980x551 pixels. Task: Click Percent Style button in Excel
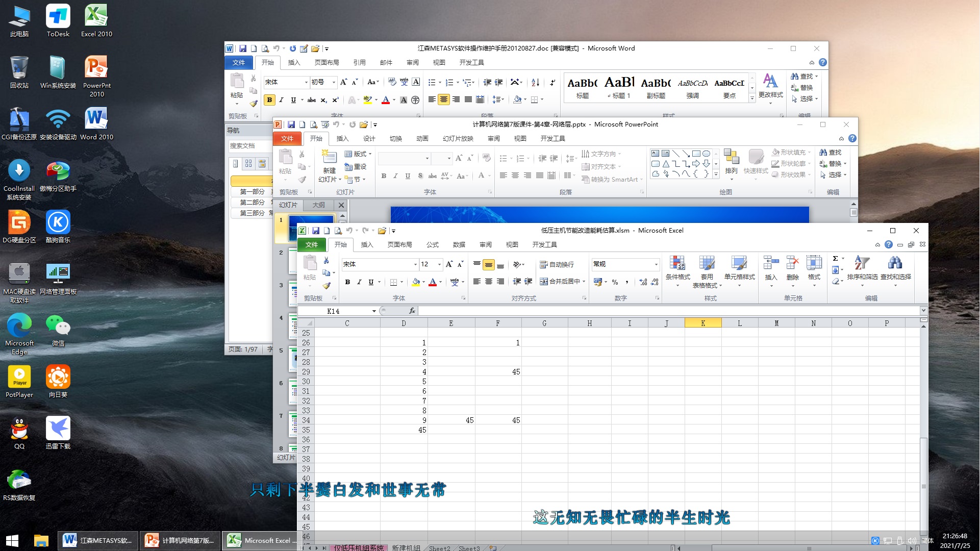pyautogui.click(x=615, y=282)
